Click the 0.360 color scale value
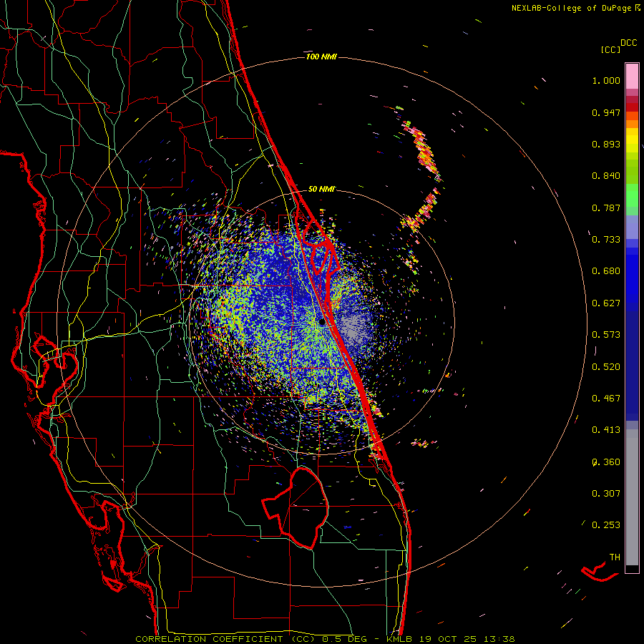 (606, 462)
